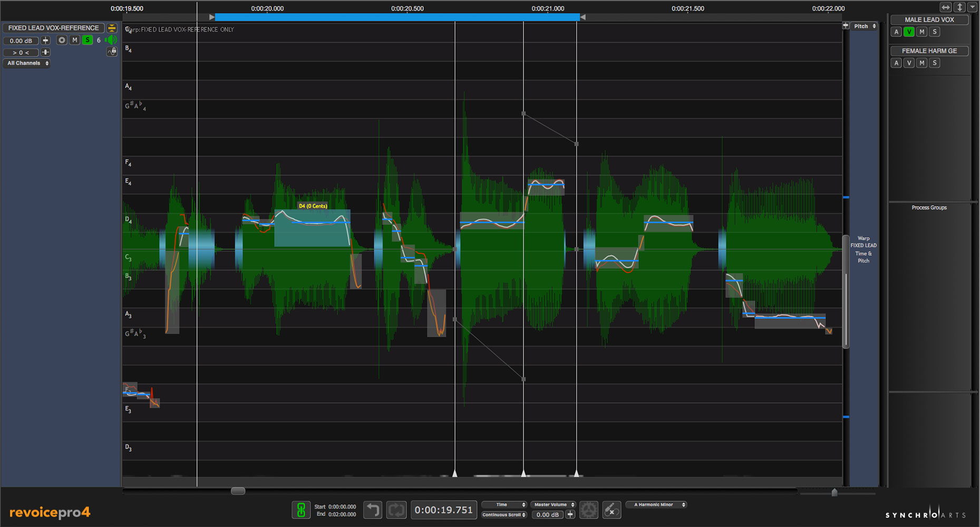Click the audio cable disconnect icon
Screen dimensions: 980x527
coord(612,510)
